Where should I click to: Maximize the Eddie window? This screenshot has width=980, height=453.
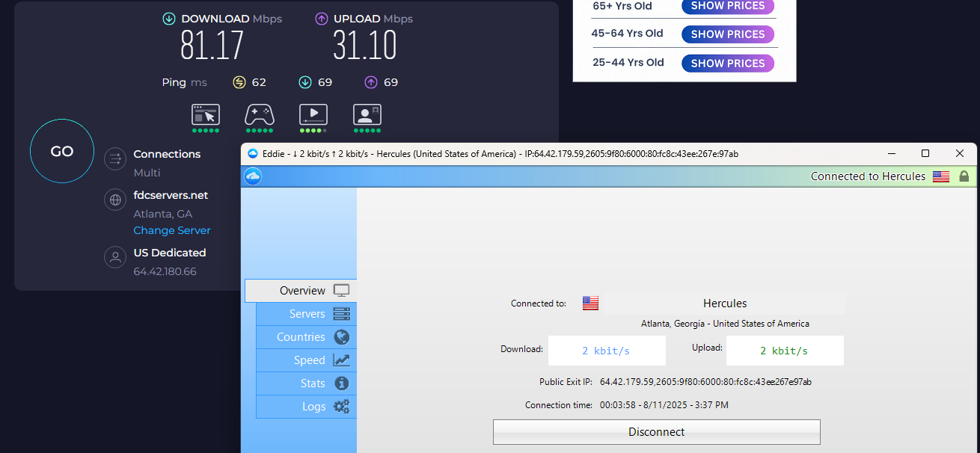coord(925,153)
